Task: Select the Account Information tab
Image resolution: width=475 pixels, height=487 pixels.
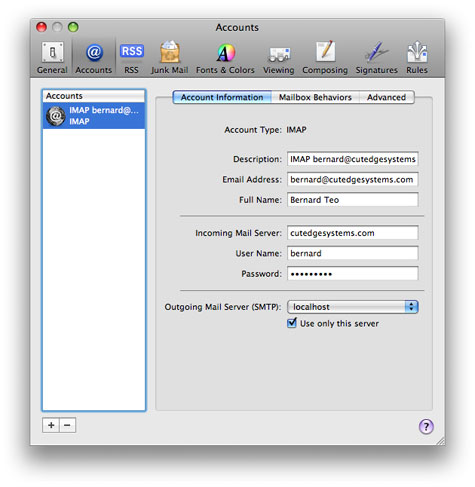Action: pos(222,97)
